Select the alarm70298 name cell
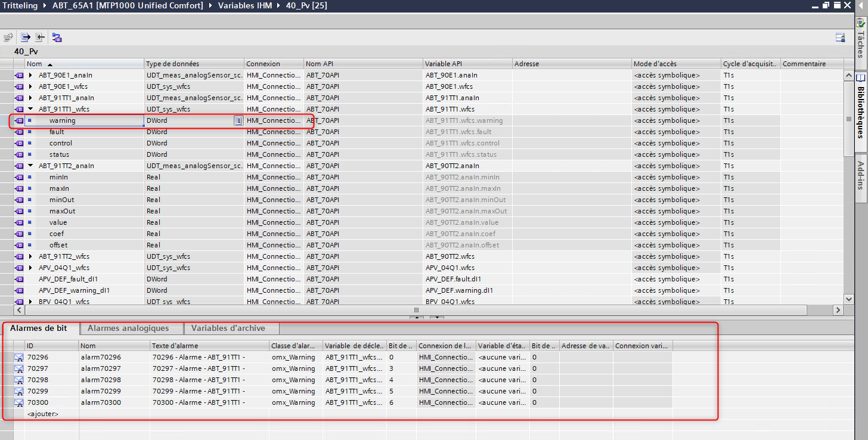This screenshot has width=868, height=440. click(114, 380)
